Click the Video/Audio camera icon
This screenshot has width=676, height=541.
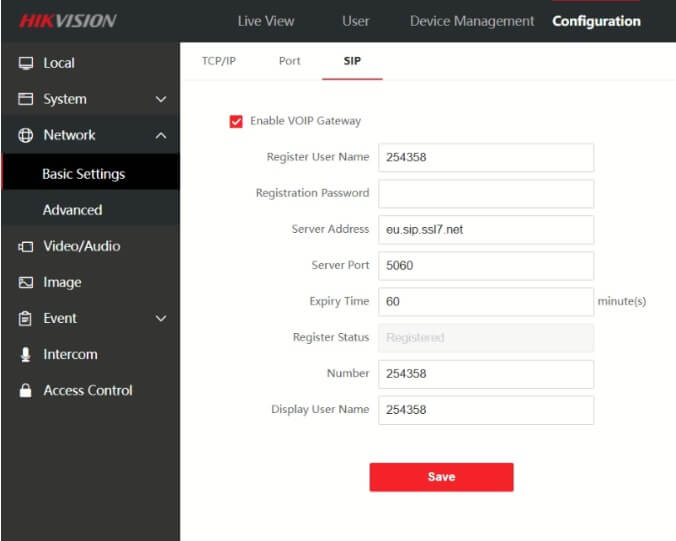(26, 247)
